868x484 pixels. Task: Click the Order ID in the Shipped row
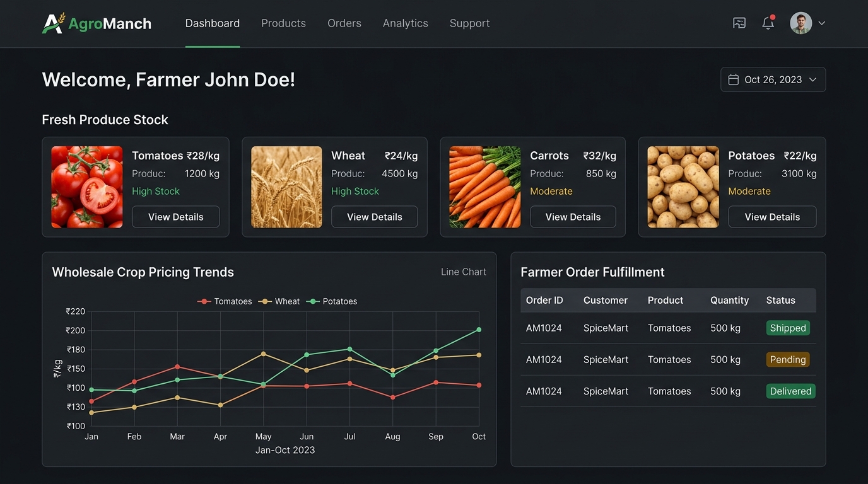(544, 328)
